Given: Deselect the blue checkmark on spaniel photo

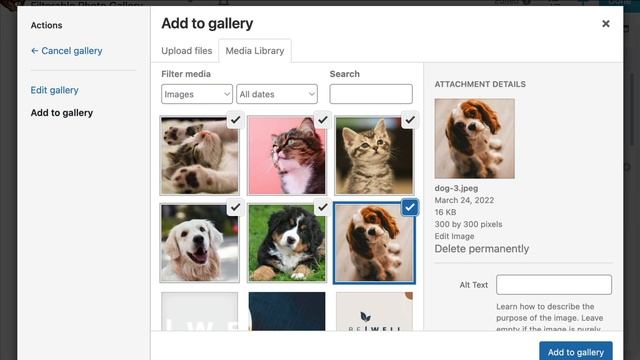Looking at the screenshot, I should pos(410,207).
